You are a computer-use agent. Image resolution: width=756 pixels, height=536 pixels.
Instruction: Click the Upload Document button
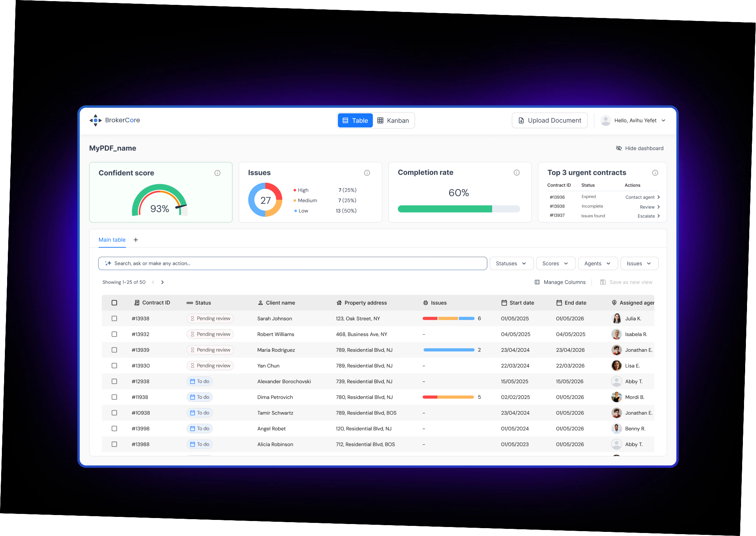(549, 121)
